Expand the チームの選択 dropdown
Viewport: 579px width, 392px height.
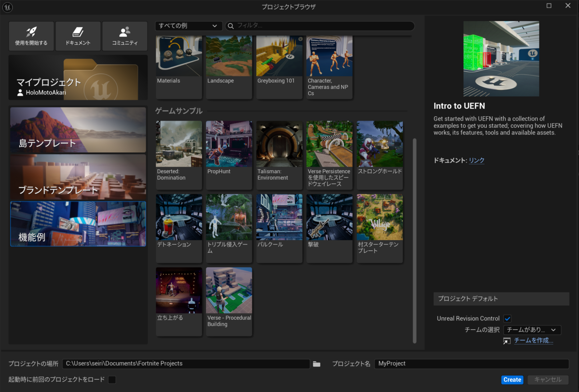click(532, 330)
